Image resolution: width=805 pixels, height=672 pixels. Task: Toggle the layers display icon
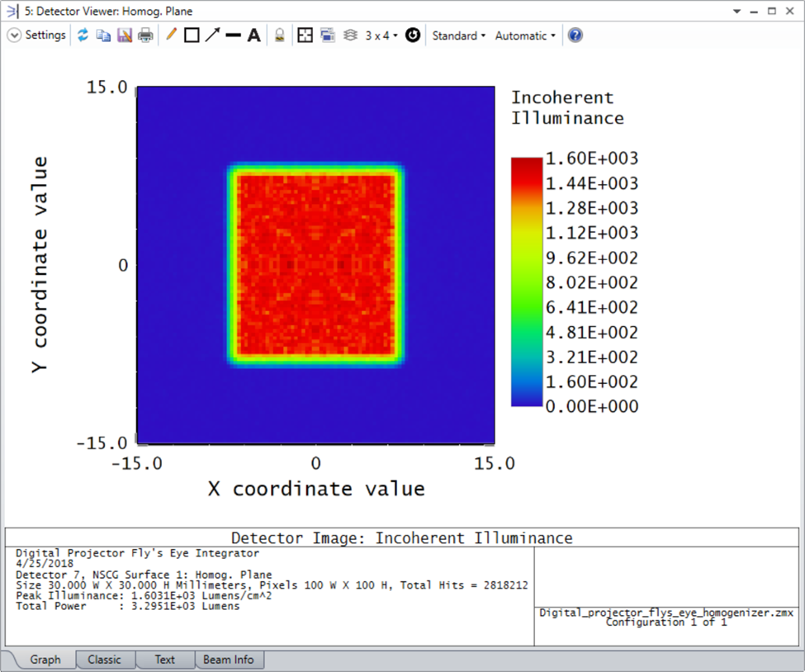pyautogui.click(x=350, y=35)
